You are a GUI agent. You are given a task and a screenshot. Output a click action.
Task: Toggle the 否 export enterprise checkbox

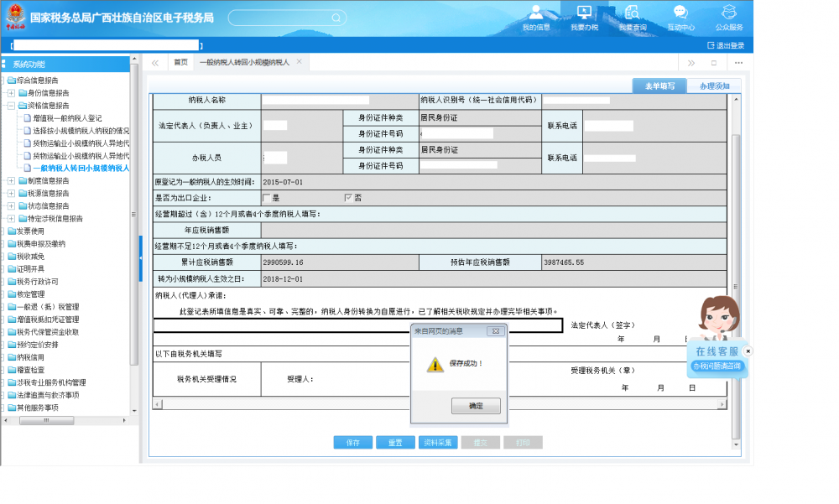348,198
